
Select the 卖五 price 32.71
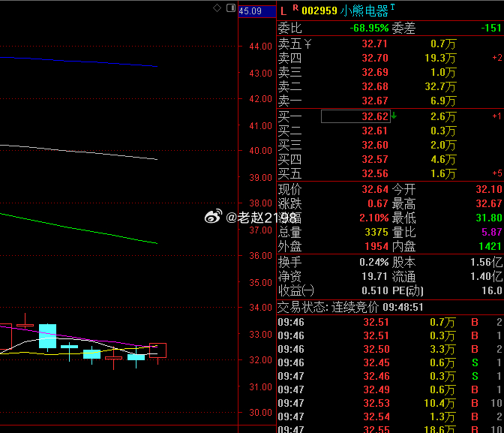pos(375,44)
